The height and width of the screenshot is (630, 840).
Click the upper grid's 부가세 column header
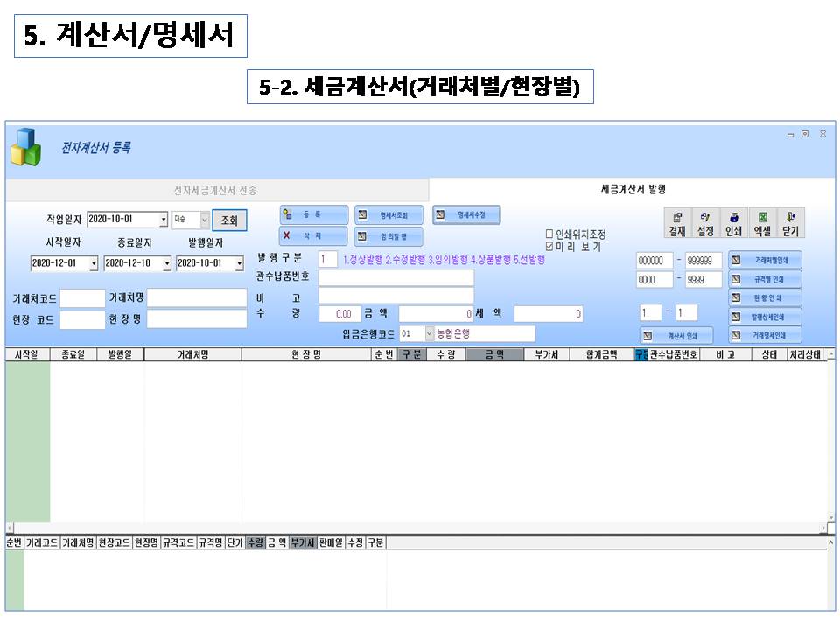coord(546,354)
